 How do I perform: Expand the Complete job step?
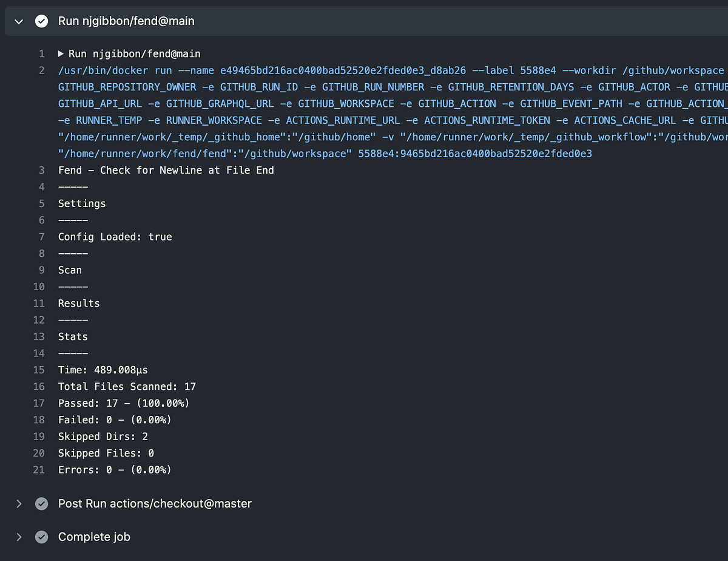[x=18, y=537]
